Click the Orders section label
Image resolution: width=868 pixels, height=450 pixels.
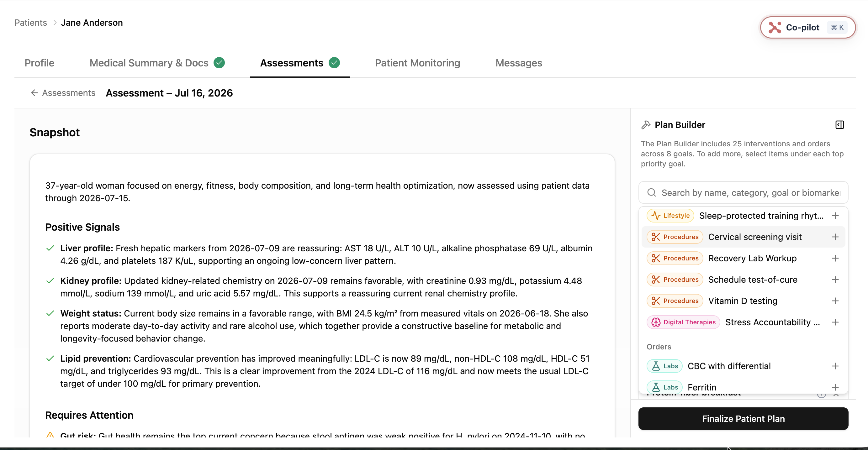pos(659,347)
